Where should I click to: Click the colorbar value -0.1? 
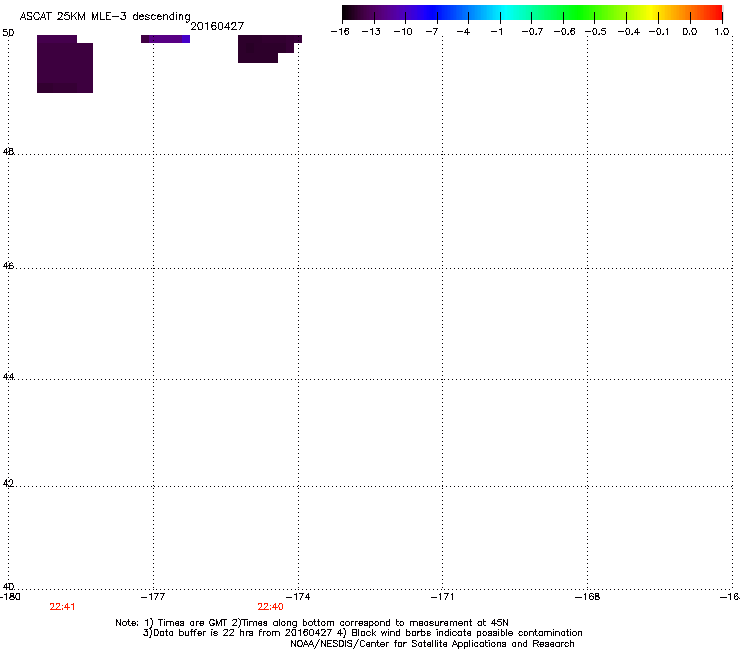coord(659,32)
